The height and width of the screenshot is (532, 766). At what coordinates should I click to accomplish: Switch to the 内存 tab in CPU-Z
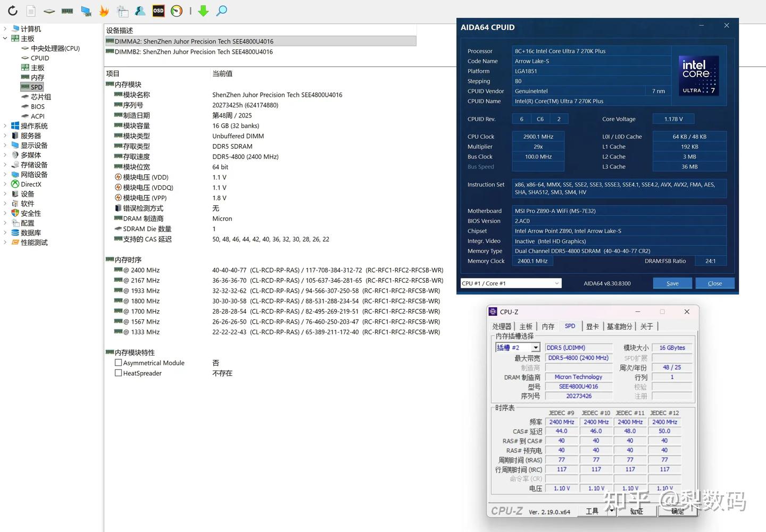point(548,326)
